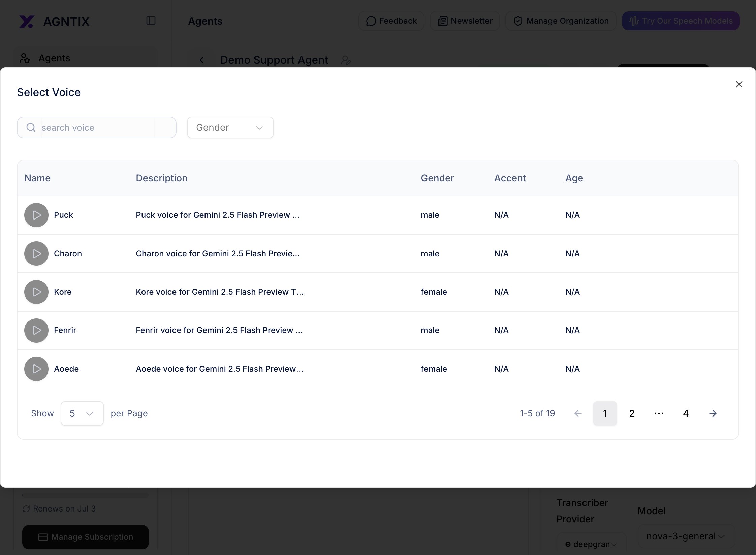Viewport: 756px width, 555px height.
Task: Click the Gender column header
Action: pyautogui.click(x=437, y=178)
